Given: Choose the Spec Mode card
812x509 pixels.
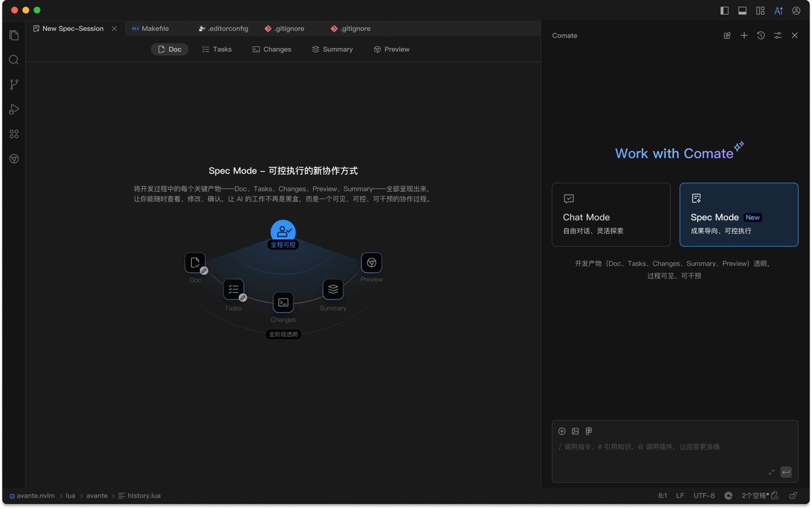Looking at the screenshot, I should tap(739, 215).
